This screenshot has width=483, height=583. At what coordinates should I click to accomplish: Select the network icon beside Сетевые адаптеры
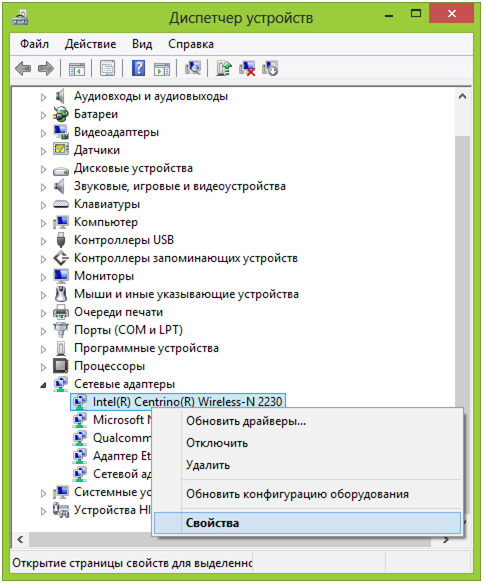(61, 384)
